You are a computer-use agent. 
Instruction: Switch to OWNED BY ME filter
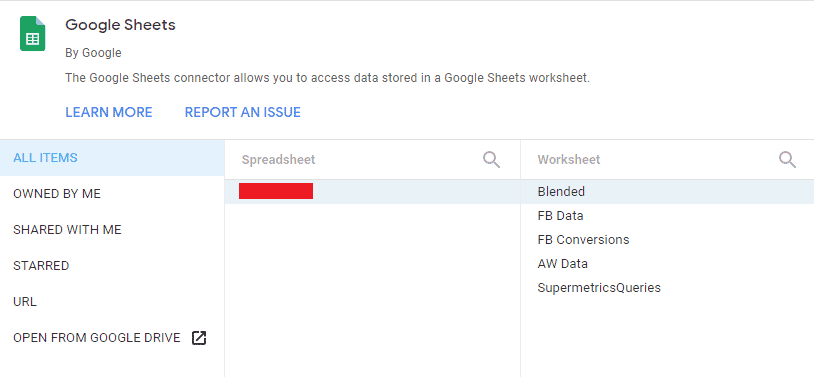click(x=112, y=194)
